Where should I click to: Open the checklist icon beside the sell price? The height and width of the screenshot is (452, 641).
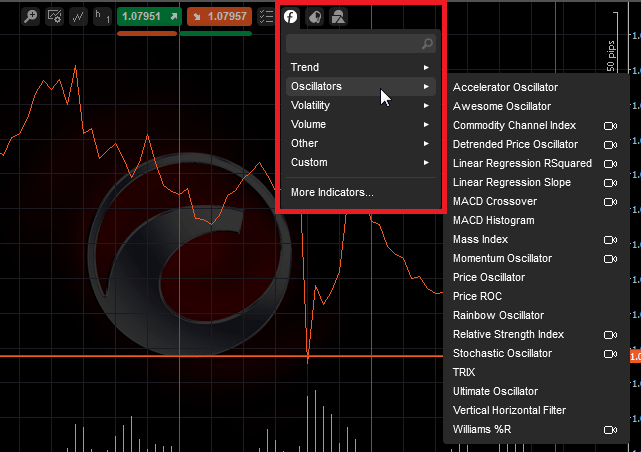coord(266,16)
